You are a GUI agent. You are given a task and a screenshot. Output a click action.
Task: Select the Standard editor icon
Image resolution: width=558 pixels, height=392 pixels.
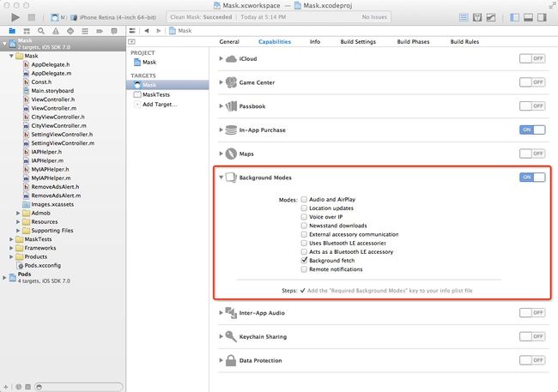464,17
